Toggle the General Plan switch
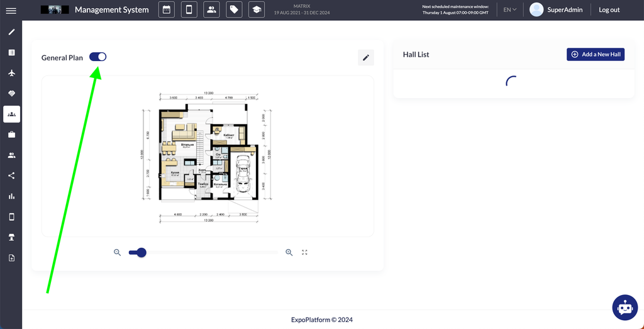 [98, 57]
